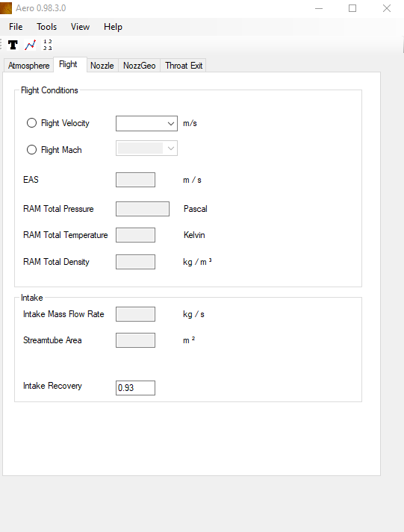Click the numbers grid toolbar icon

[x=48, y=45]
